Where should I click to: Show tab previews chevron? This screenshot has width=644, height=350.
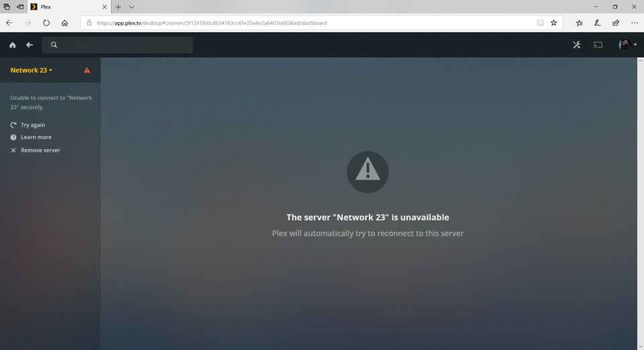[131, 7]
